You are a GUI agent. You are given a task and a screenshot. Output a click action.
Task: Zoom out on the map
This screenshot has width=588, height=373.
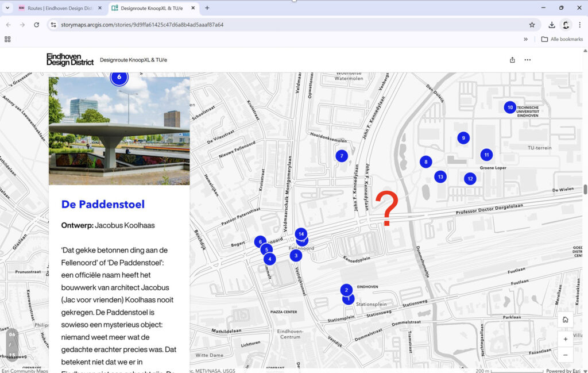coord(566,355)
